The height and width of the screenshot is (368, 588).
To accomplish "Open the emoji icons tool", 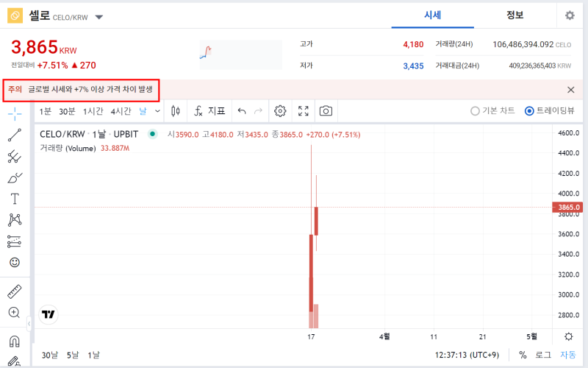I will click(x=15, y=262).
